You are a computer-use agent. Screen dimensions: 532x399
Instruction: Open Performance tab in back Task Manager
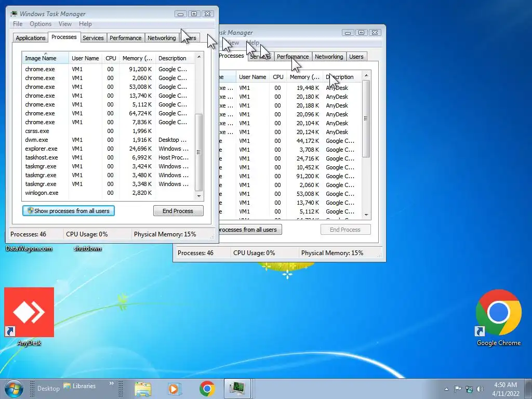click(293, 57)
